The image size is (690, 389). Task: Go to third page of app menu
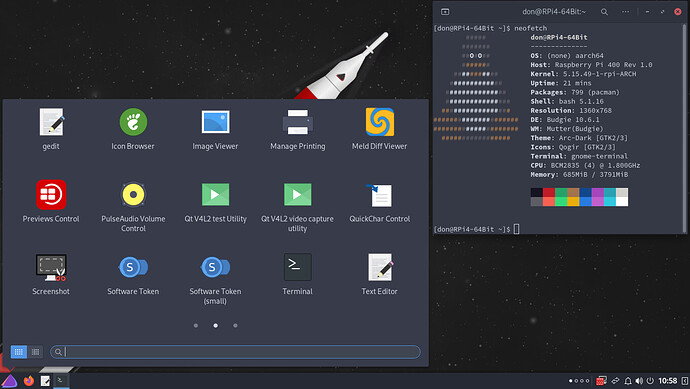235,326
